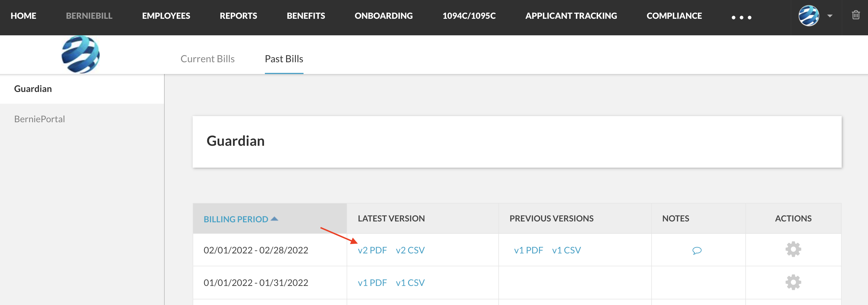Click the Guardian card heading
Image resolution: width=868 pixels, height=305 pixels.
click(235, 141)
